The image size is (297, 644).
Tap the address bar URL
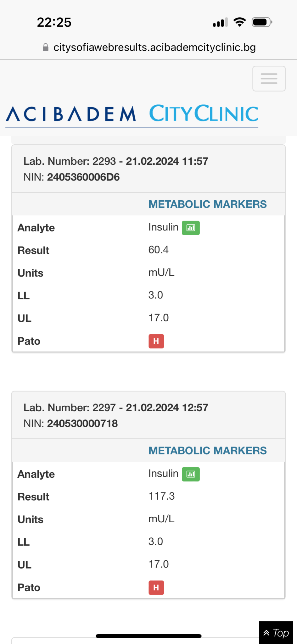(154, 47)
